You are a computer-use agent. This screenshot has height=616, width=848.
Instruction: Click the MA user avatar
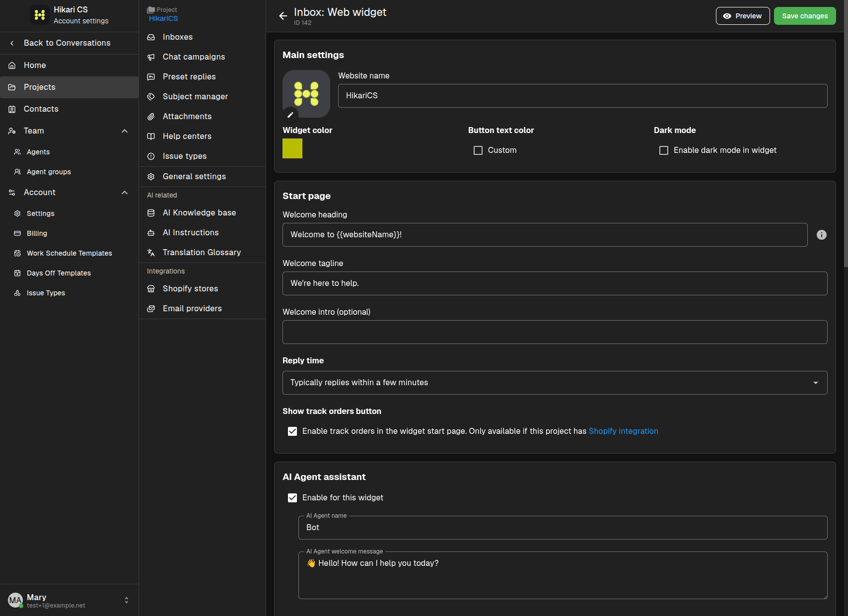[15, 600]
